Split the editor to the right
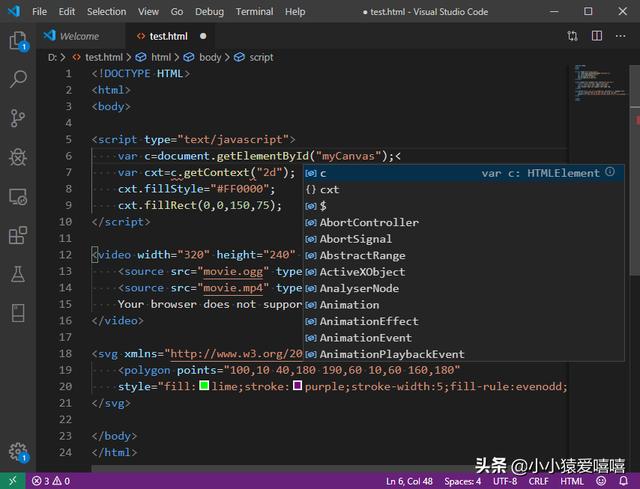640x489 pixels. pos(597,36)
